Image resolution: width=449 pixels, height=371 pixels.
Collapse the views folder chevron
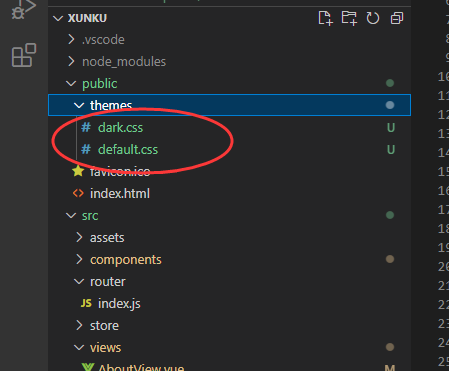(79, 348)
